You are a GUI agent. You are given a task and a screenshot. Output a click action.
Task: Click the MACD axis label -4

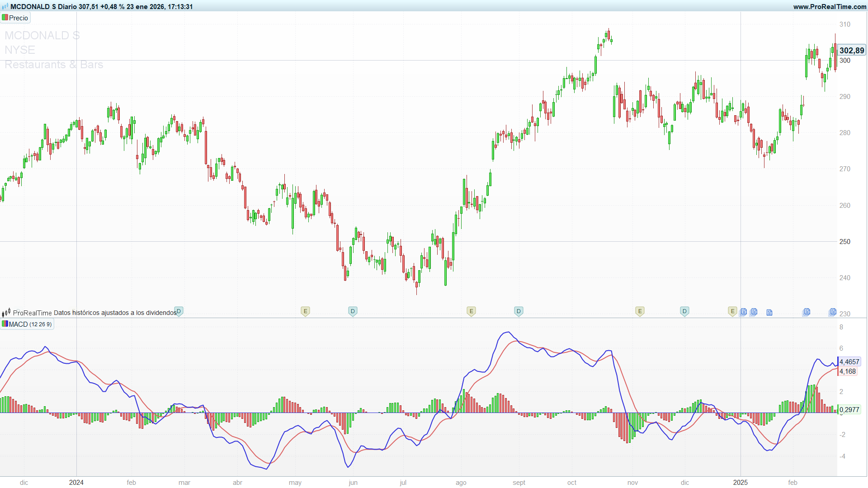point(843,456)
